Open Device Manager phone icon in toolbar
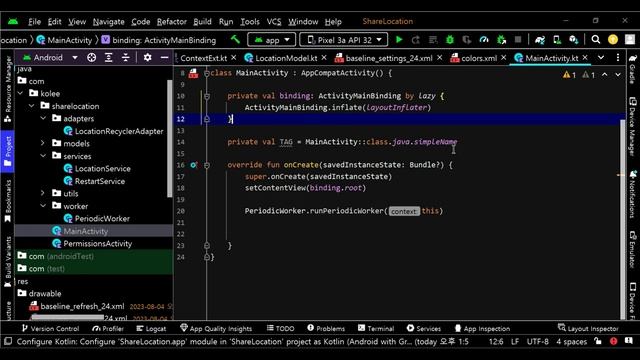This screenshot has width=640, height=360. pyautogui.click(x=557, y=40)
